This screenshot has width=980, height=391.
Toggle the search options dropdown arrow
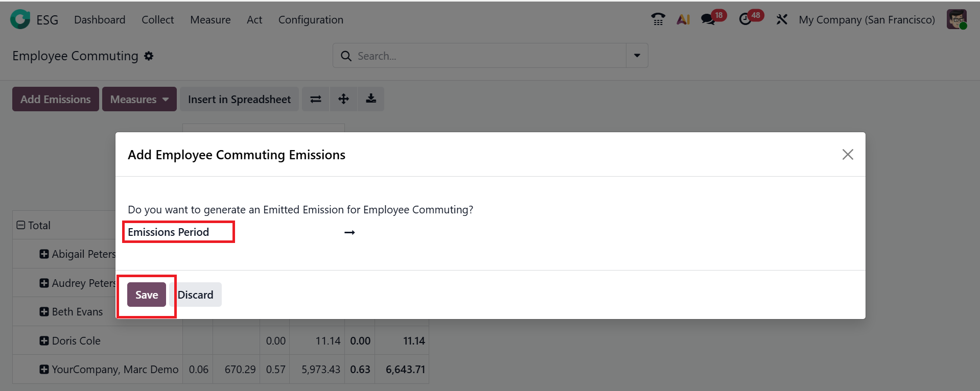coord(637,56)
